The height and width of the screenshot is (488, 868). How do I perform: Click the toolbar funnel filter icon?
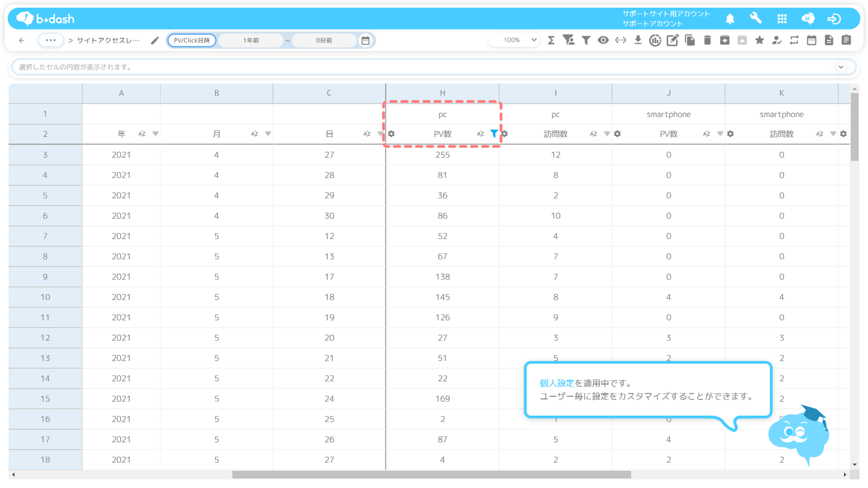[586, 40]
